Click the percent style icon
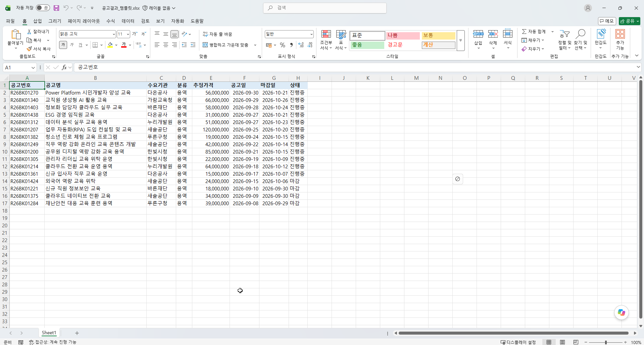 [283, 45]
